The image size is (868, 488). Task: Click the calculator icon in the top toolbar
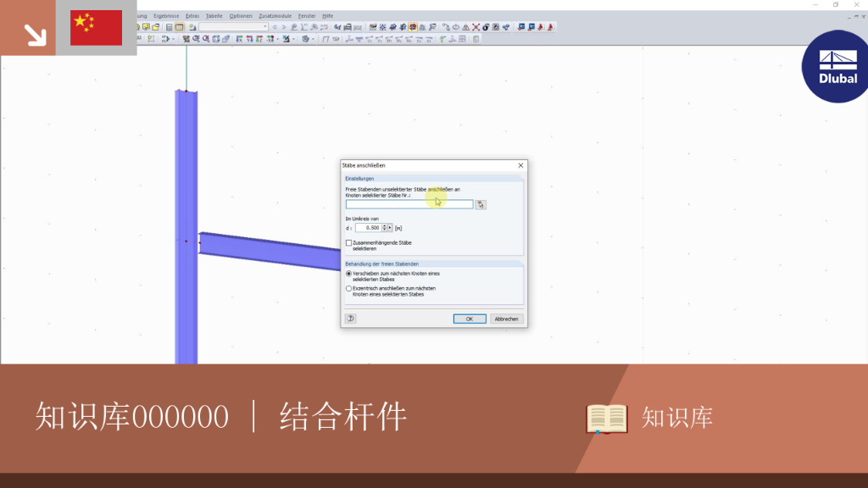170,27
